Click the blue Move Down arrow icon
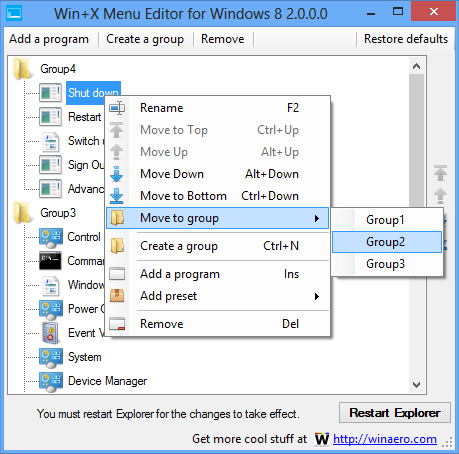This screenshot has height=454, width=459. point(117,174)
